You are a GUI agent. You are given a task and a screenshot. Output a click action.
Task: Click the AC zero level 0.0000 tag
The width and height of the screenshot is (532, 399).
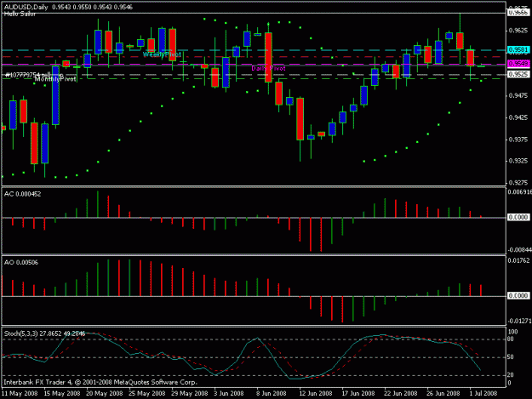pyautogui.click(x=518, y=217)
